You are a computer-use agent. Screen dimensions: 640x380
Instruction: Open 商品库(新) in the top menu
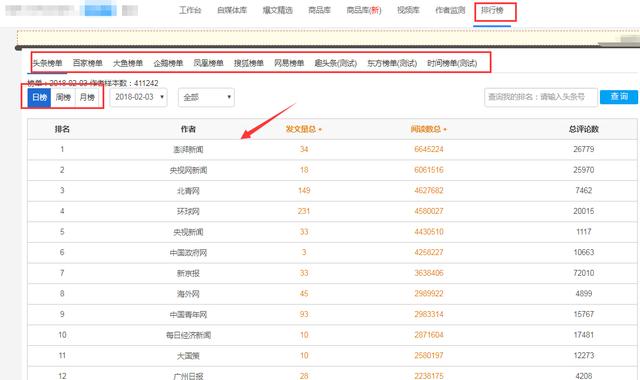(364, 10)
